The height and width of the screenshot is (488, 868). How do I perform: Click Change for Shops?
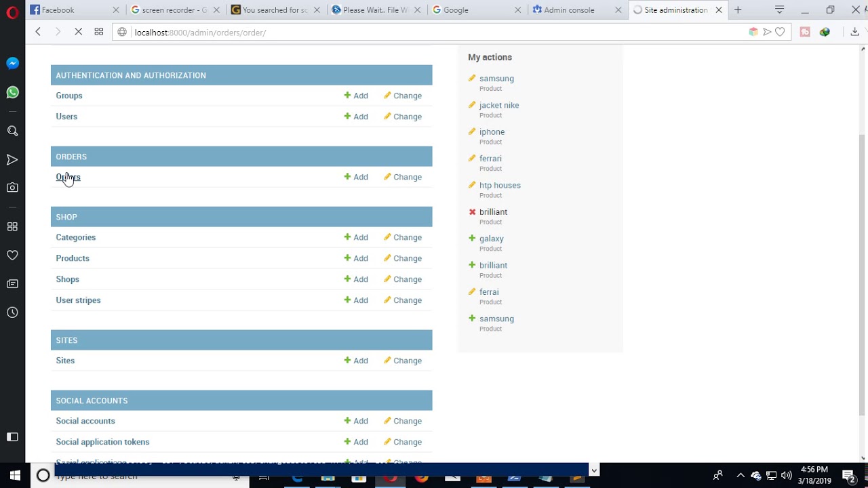403,279
